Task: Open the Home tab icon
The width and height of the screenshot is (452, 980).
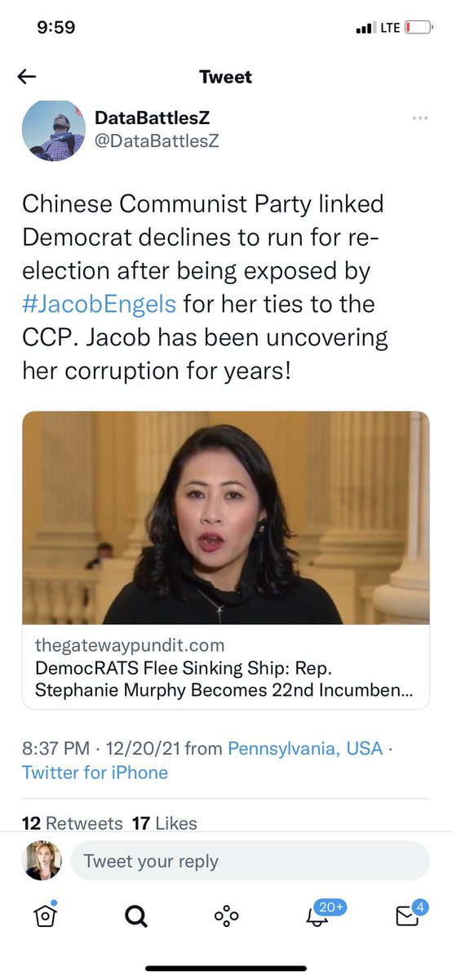Action: 46,916
